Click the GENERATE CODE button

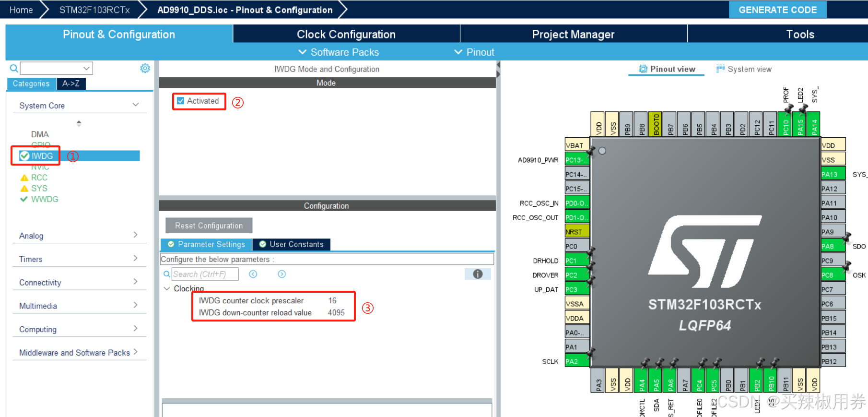click(x=777, y=10)
